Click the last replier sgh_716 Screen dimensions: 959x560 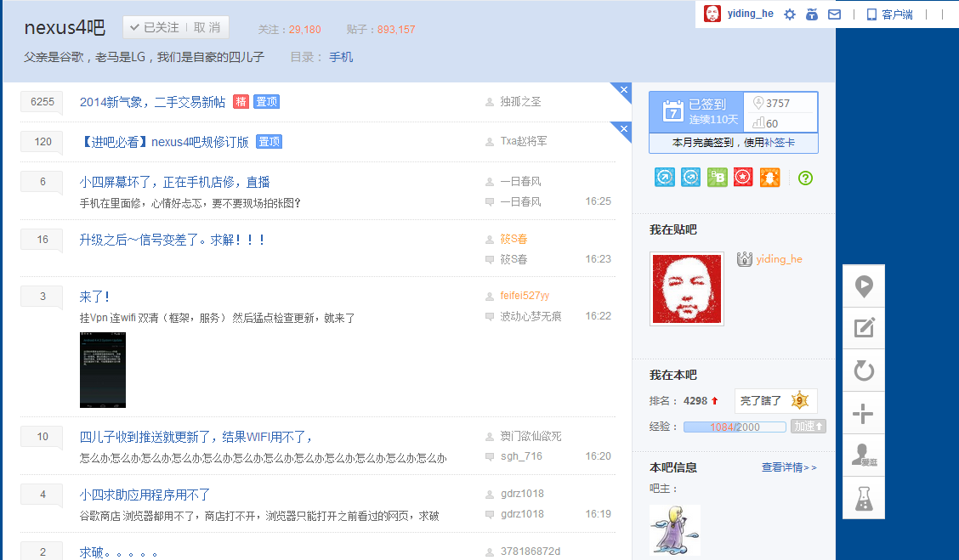(521, 456)
